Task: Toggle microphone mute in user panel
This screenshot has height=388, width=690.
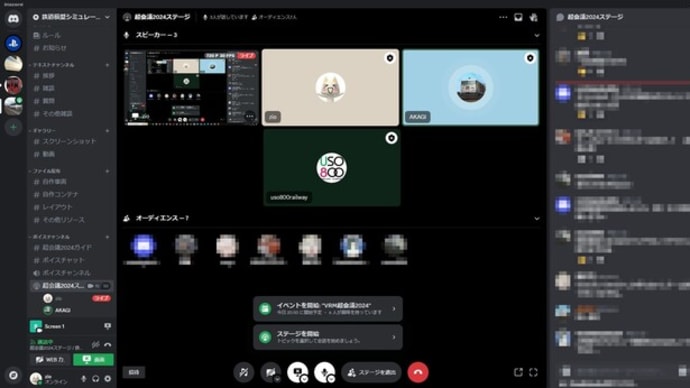Action: coord(84,378)
